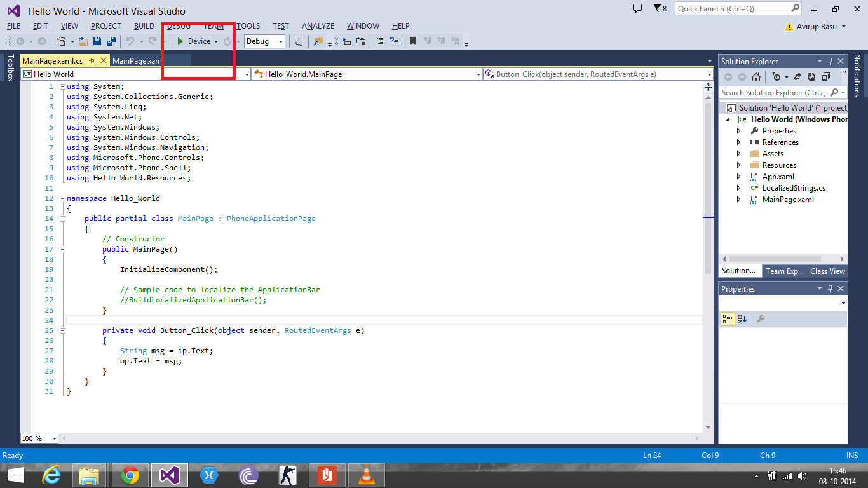Collapse the MainPage constructor region
Image resolution: width=868 pixels, height=488 pixels.
point(62,249)
